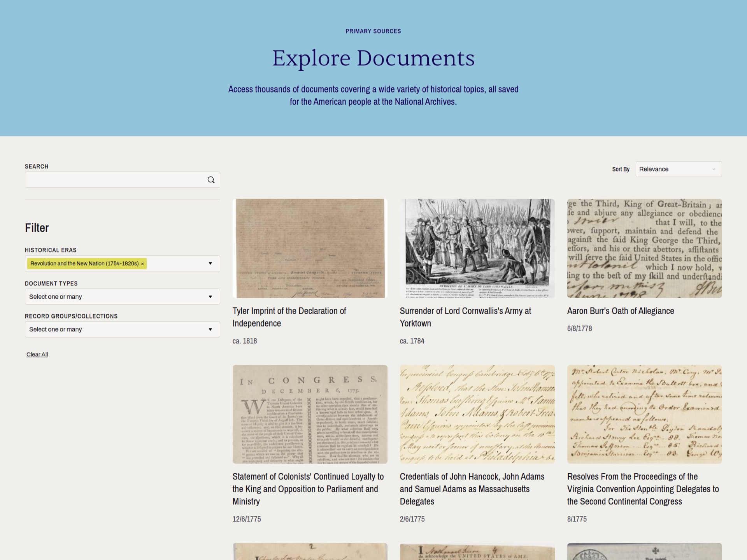Screen dimensions: 747x560
Task: Click the Aaron Burr's Oath of Allegiance title
Action: pos(621,311)
